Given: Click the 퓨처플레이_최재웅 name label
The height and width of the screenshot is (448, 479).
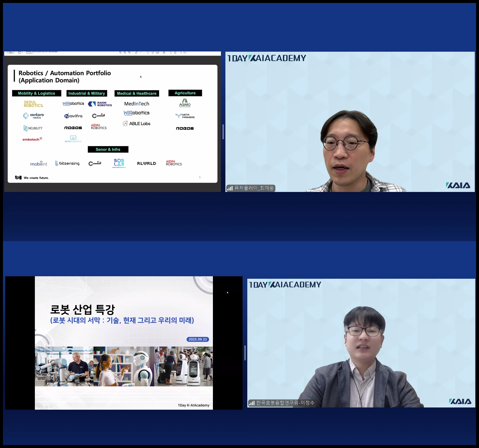Looking at the screenshot, I should click(x=254, y=188).
